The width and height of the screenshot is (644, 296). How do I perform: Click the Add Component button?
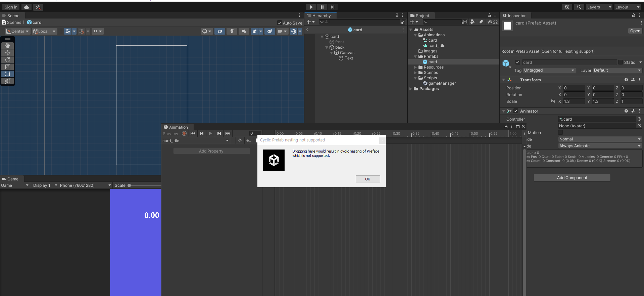coord(572,178)
